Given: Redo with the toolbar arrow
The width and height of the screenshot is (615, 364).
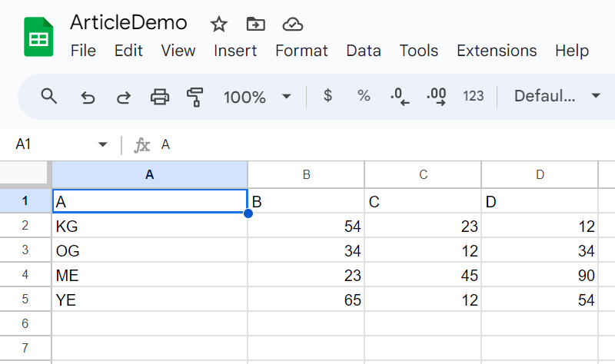Looking at the screenshot, I should click(x=124, y=97).
